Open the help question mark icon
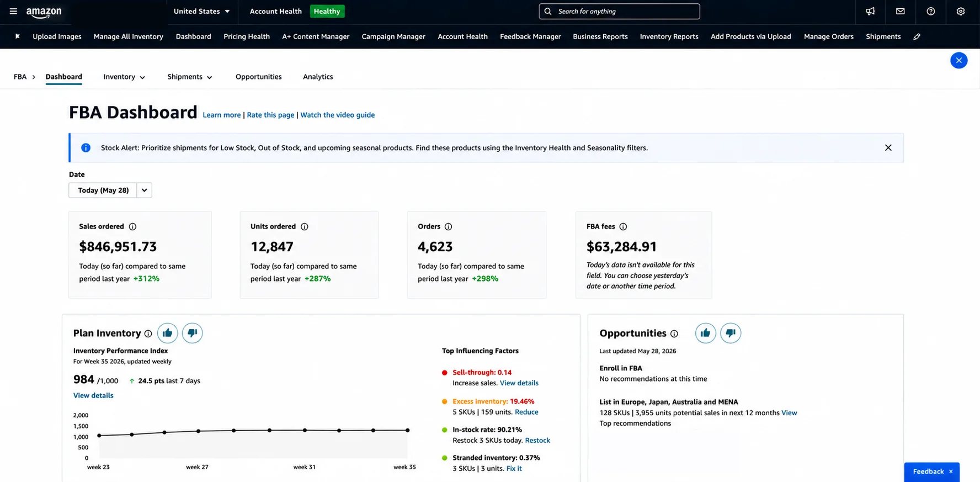 930,11
